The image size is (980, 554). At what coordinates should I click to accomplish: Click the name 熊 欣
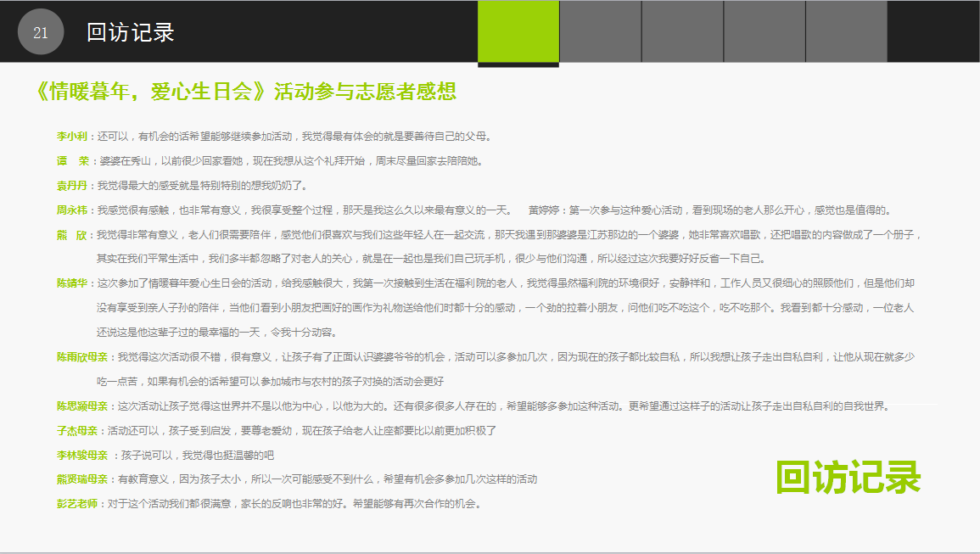tap(72, 235)
